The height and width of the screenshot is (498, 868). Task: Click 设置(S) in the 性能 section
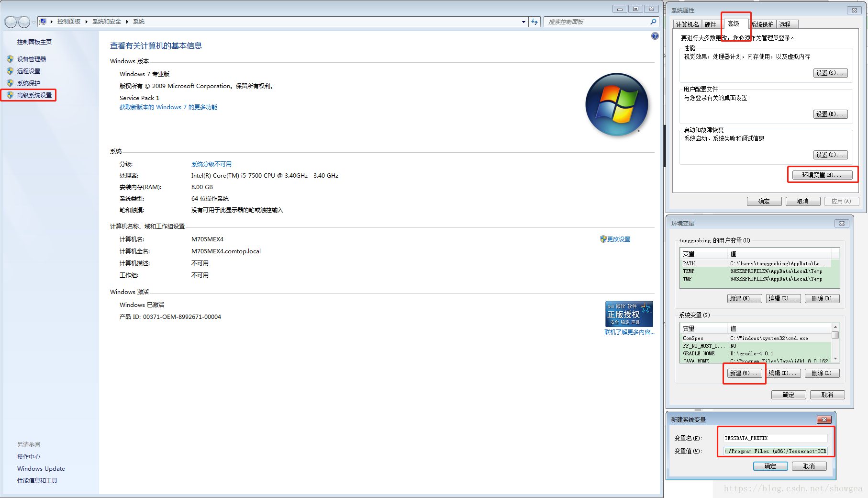click(x=830, y=73)
